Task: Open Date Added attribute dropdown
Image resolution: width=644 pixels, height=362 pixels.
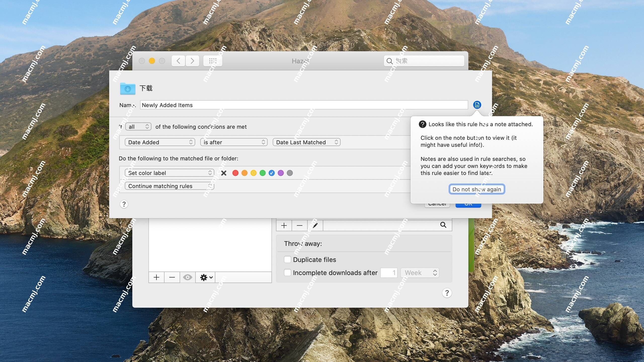Action: click(160, 142)
